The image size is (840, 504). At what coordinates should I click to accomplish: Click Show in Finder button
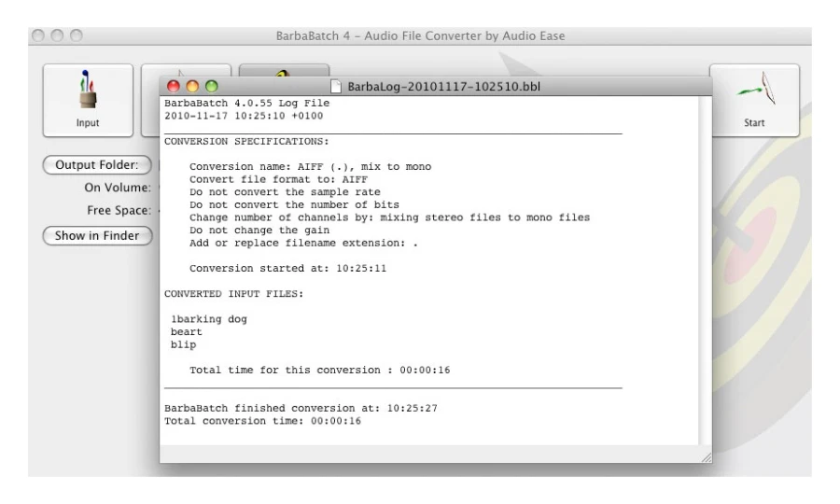tap(97, 235)
